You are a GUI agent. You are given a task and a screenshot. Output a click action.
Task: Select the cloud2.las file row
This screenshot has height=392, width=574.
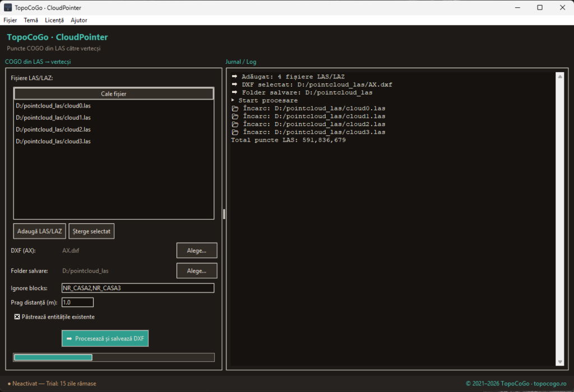[113, 129]
